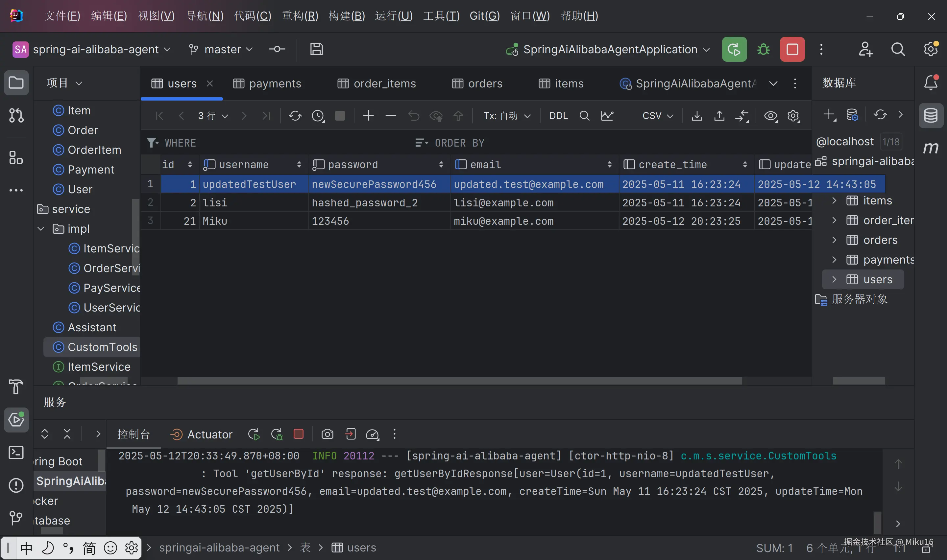This screenshot has height=560, width=947.
Task: Open the Git(G) menu
Action: [484, 15]
